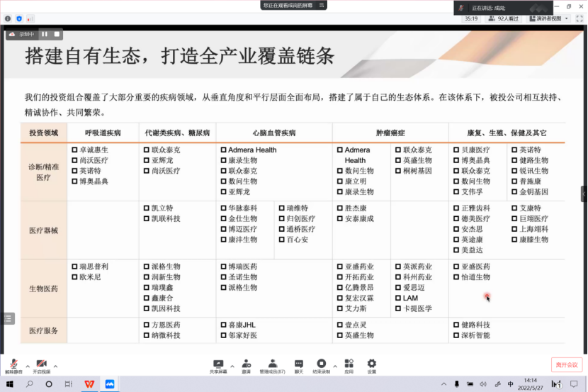Open the volume tray icon
The height and width of the screenshot is (392, 588).
tap(483, 384)
